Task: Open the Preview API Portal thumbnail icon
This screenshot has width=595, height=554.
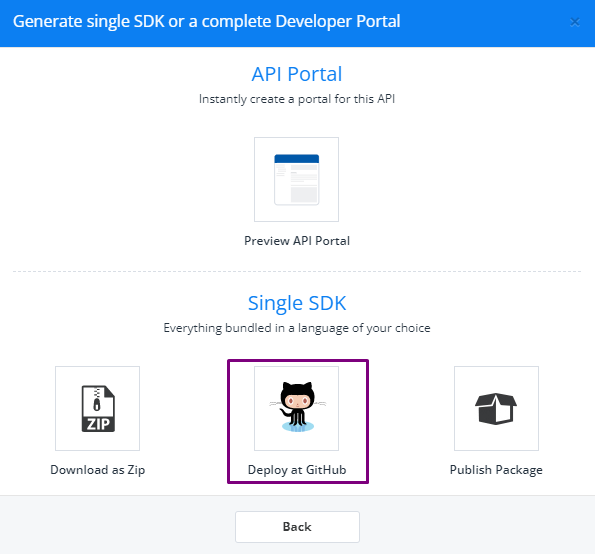Action: click(x=296, y=179)
